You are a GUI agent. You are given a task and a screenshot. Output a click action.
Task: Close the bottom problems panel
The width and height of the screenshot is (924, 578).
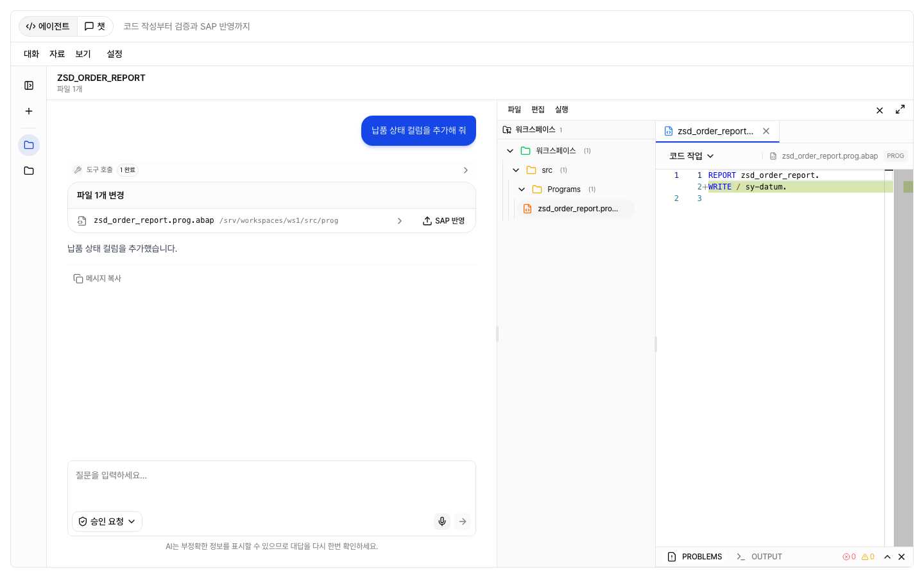(902, 557)
